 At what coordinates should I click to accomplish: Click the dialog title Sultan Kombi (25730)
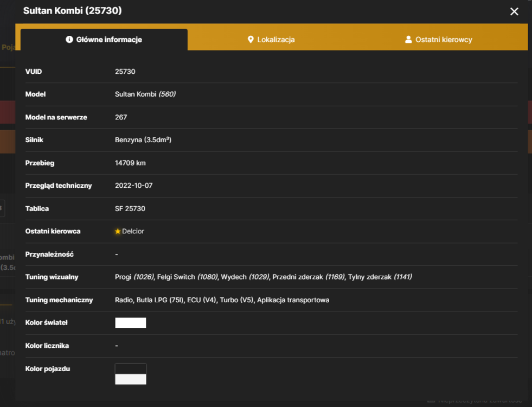coord(72,10)
